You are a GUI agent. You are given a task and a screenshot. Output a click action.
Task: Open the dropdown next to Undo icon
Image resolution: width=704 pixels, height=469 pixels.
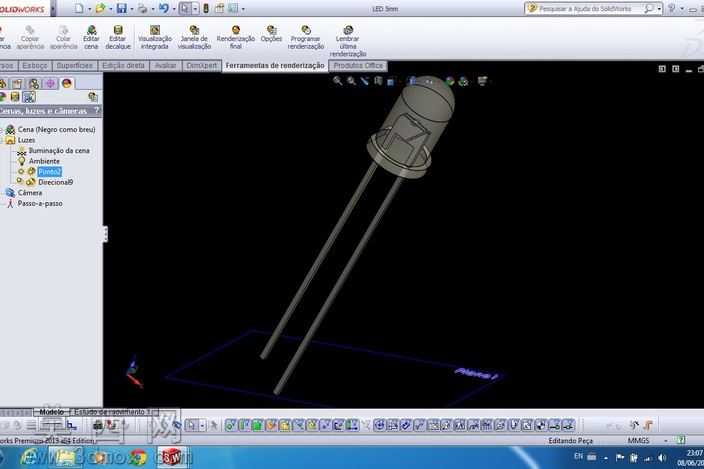[x=174, y=9]
